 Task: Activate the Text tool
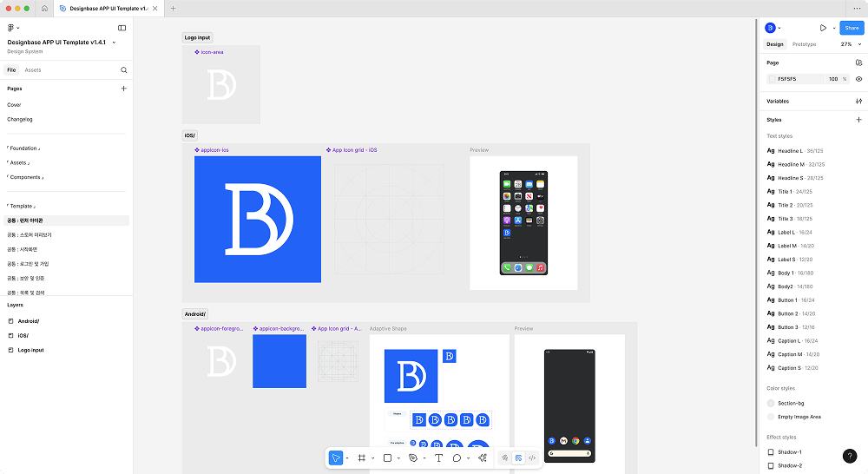pos(438,458)
